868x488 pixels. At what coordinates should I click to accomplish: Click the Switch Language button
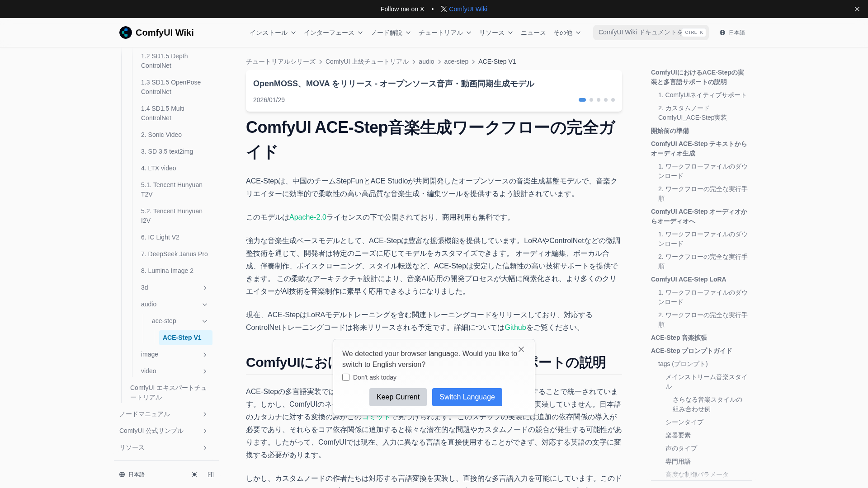467,397
